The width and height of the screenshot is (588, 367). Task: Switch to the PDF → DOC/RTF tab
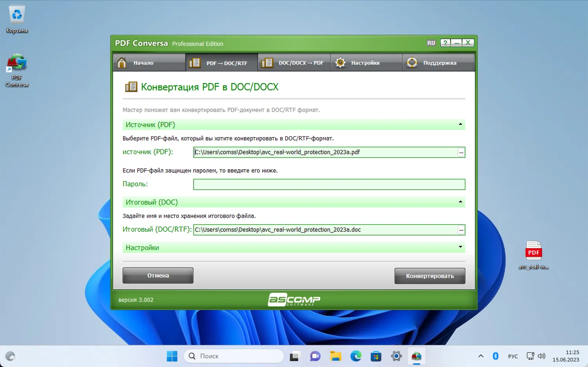(222, 63)
